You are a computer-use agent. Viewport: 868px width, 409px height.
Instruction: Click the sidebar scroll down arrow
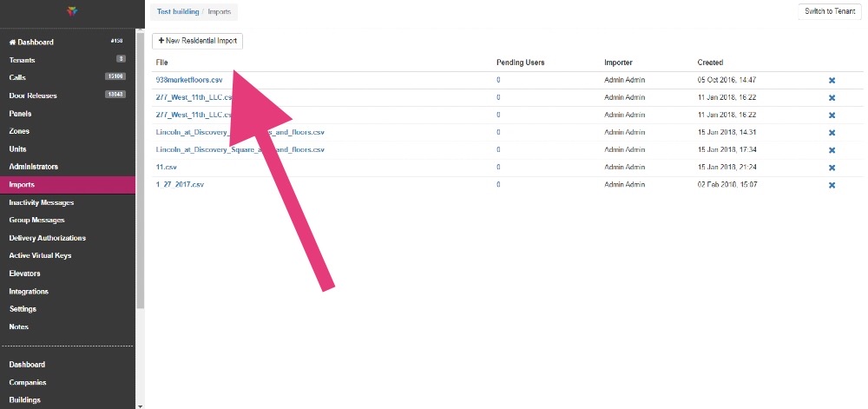click(x=141, y=404)
